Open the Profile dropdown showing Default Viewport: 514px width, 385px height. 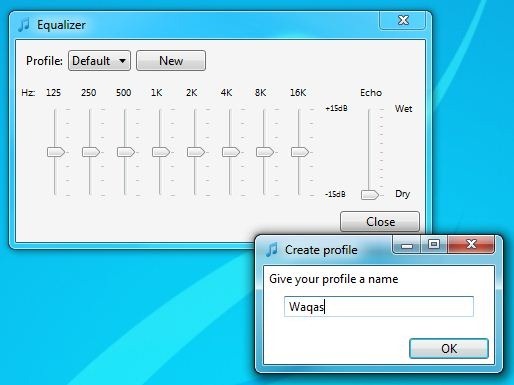(x=99, y=61)
